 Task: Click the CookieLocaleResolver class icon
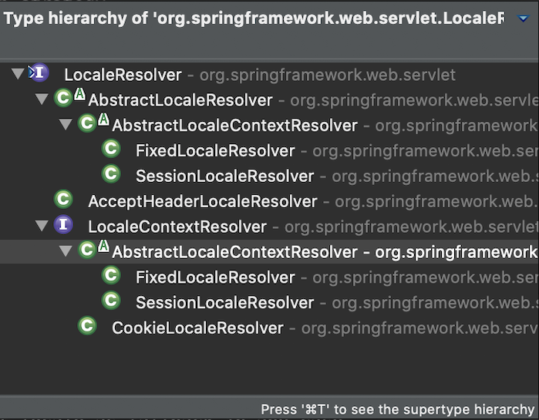coord(87,326)
